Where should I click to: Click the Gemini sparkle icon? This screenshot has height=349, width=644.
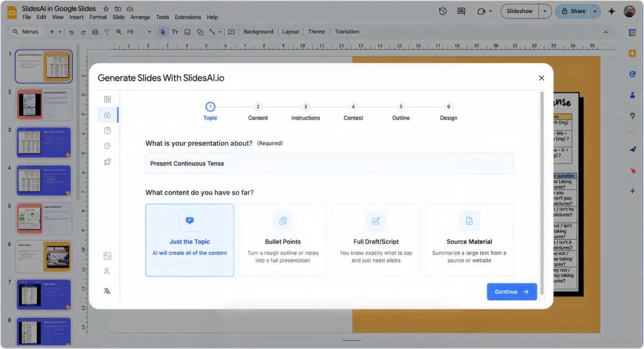pos(611,12)
